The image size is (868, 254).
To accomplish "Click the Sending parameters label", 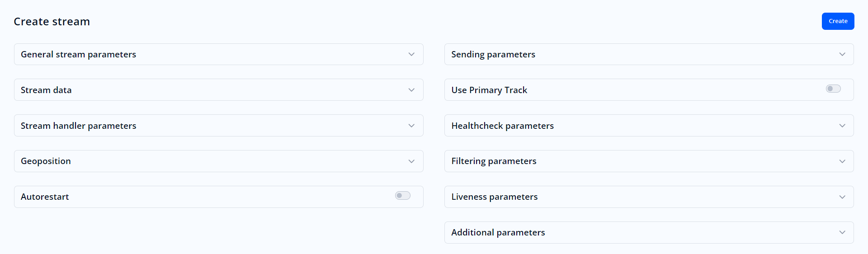I will [493, 54].
